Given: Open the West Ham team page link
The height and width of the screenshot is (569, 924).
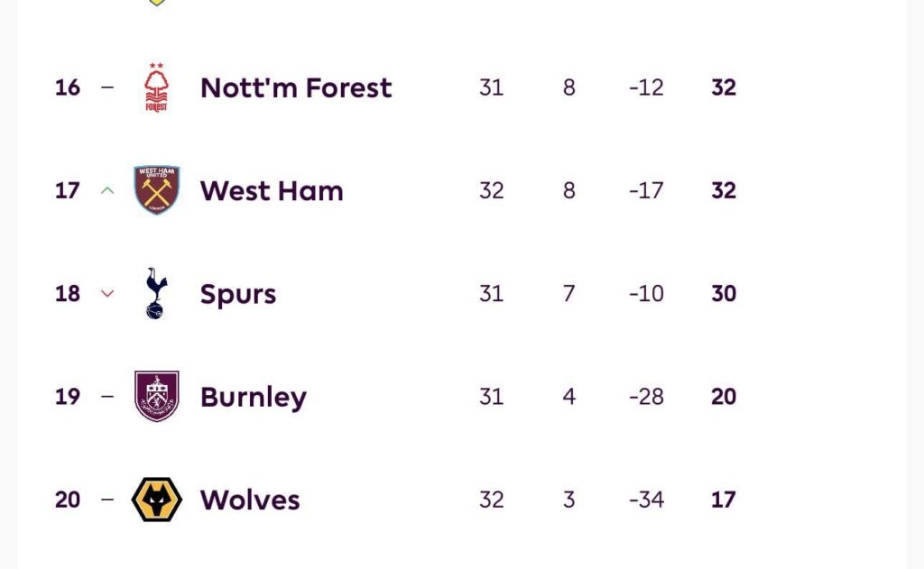Looking at the screenshot, I should pos(271,190).
